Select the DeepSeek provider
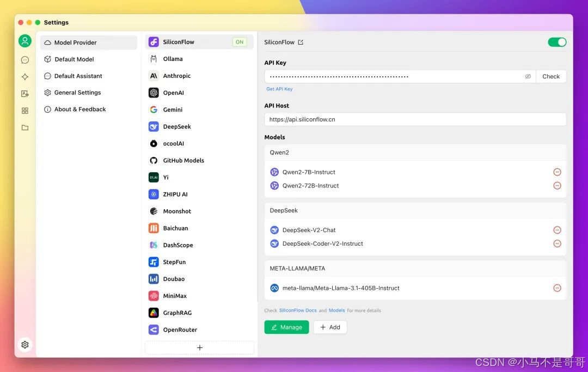This screenshot has width=588, height=372. [199, 126]
